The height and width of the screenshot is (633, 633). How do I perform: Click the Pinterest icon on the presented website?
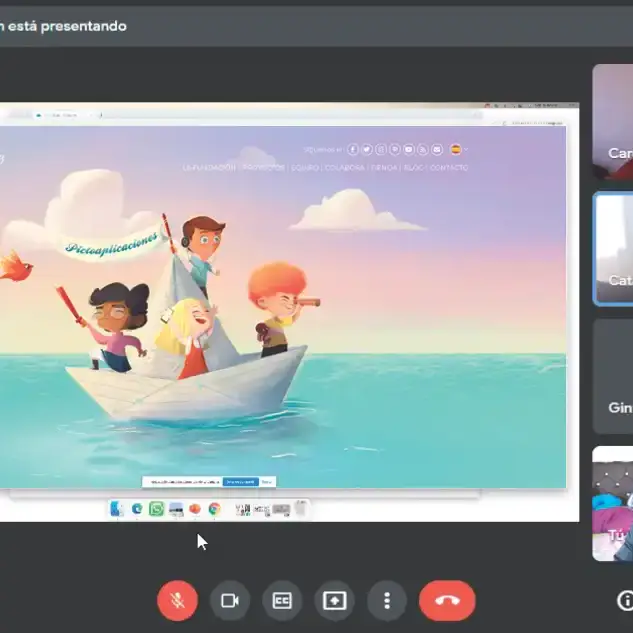[395, 149]
